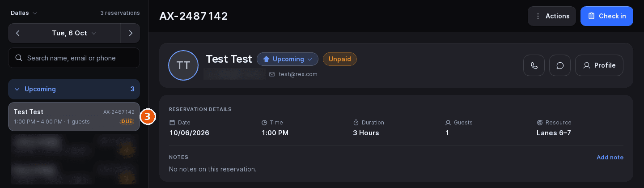The width and height of the screenshot is (644, 188).
Task: Click the test@rex.com email address
Action: (x=298, y=74)
